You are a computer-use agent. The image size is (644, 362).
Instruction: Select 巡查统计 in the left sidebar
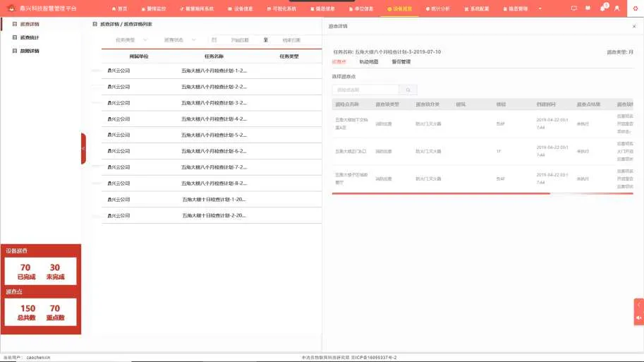pos(30,37)
